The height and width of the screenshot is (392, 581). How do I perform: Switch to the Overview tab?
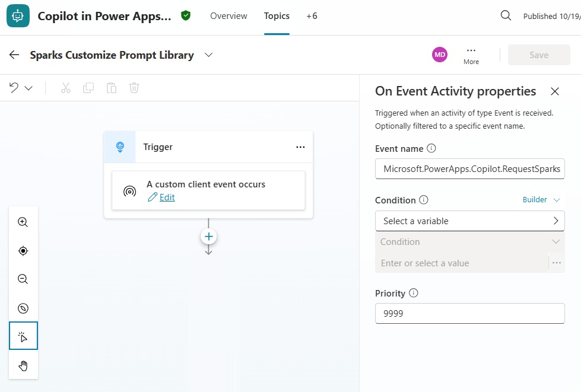[228, 16]
